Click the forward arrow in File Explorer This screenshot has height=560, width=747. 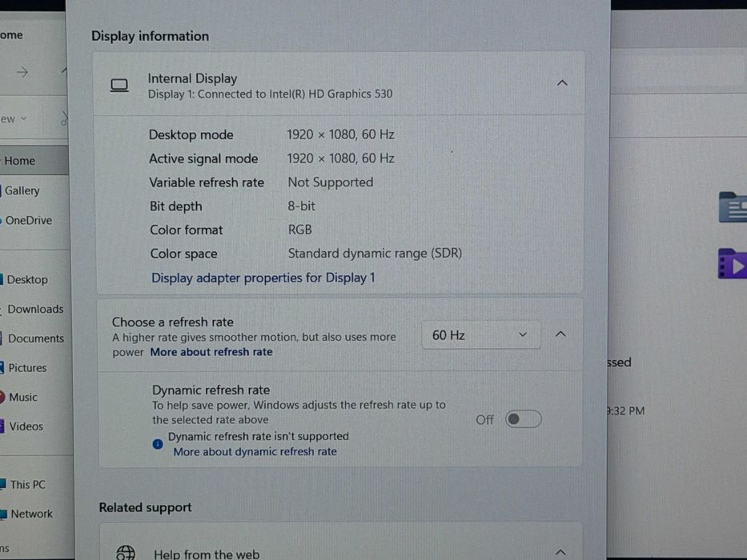pyautogui.click(x=22, y=72)
